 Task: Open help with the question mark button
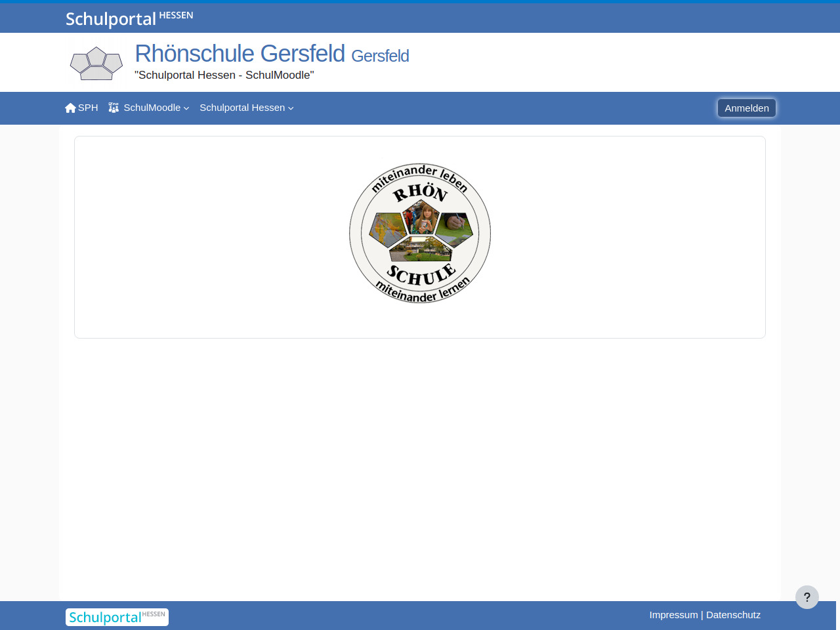pyautogui.click(x=807, y=597)
